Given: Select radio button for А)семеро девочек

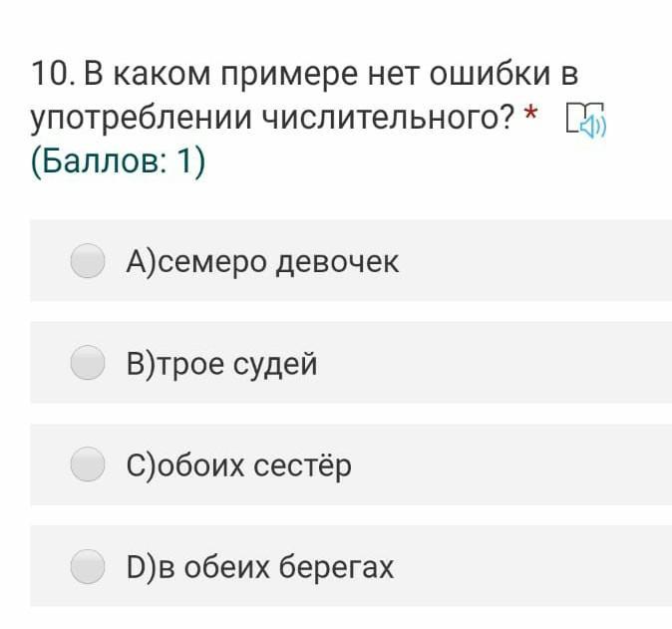Looking at the screenshot, I should 88,261.
